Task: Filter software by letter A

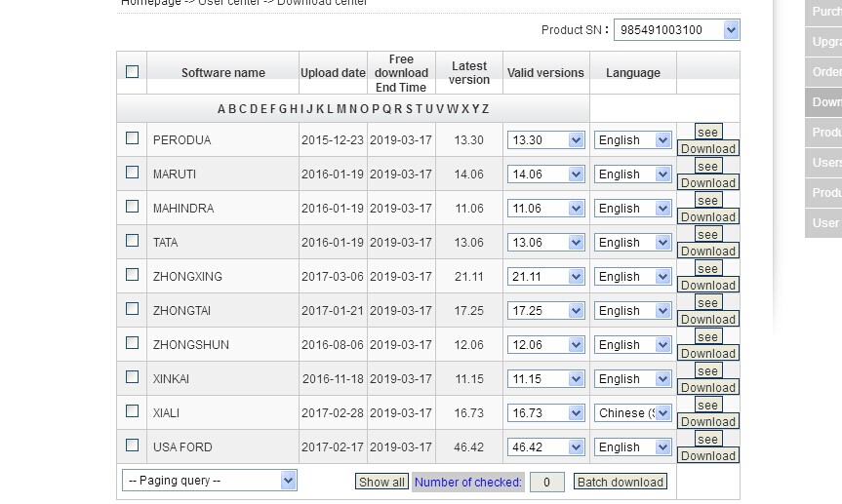Action: pos(221,109)
